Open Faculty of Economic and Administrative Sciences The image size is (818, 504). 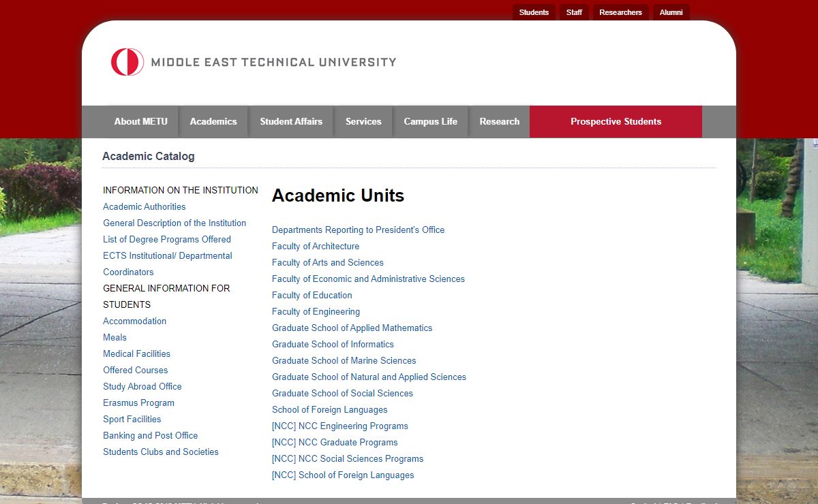(368, 279)
